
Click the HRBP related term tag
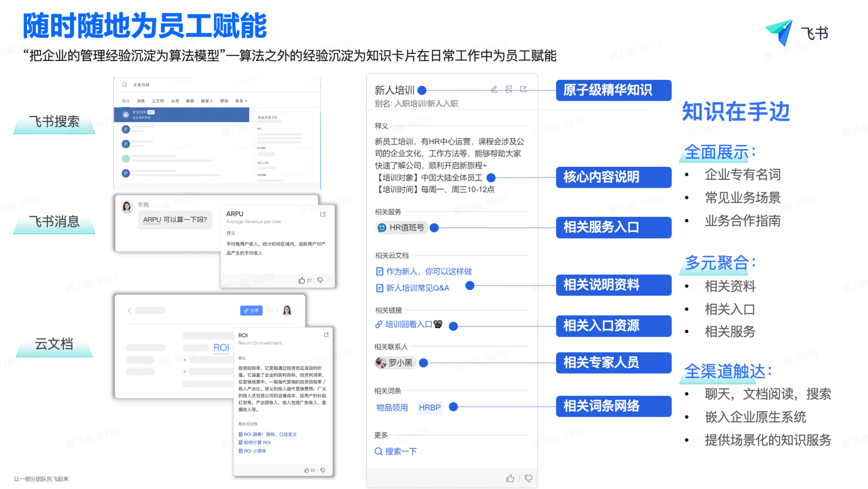(430, 408)
